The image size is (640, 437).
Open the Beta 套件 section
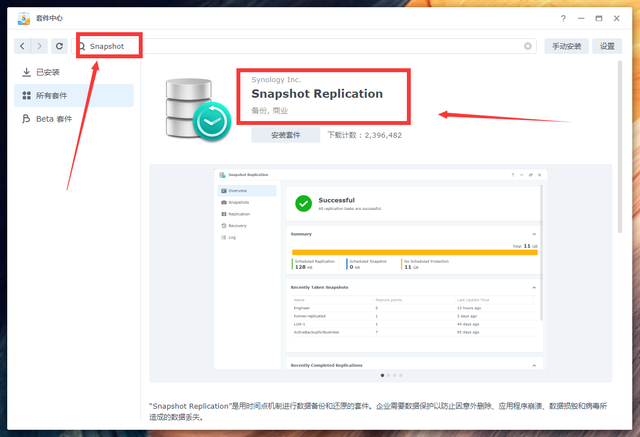click(74, 119)
